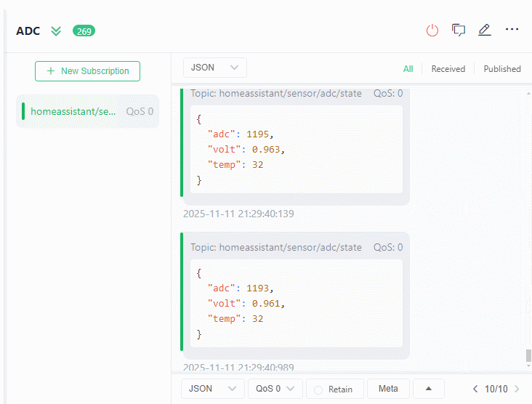Viewport: 532px width, 404px height.
Task: Click the volt value 0.961
Action: 266,304
